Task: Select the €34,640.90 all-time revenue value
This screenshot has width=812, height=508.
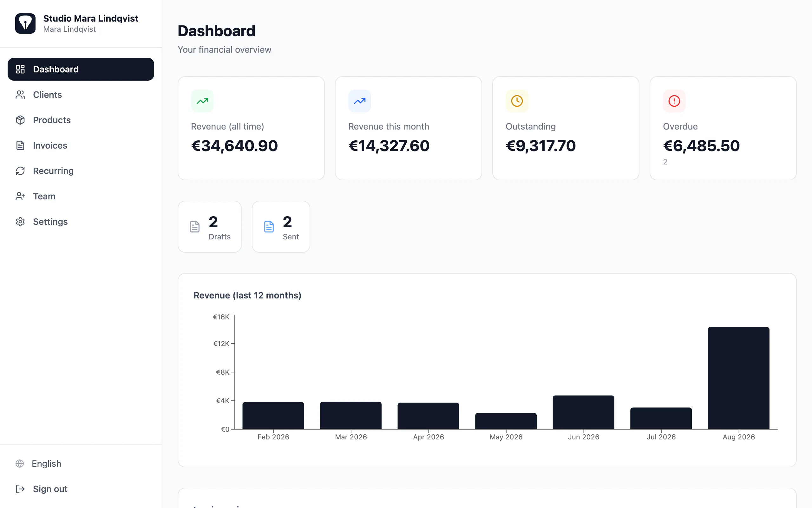Action: [x=234, y=146]
